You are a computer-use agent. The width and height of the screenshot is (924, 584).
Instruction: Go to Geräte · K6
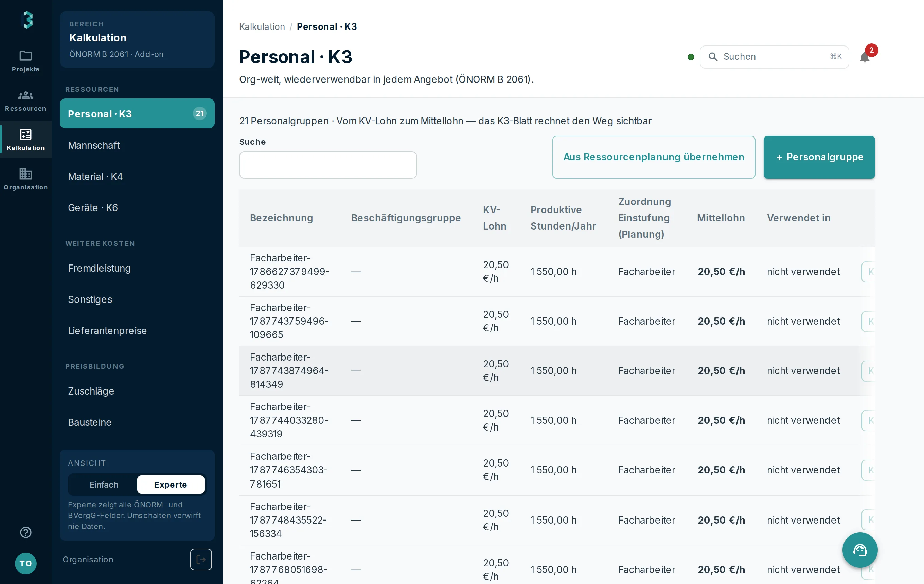pyautogui.click(x=137, y=207)
